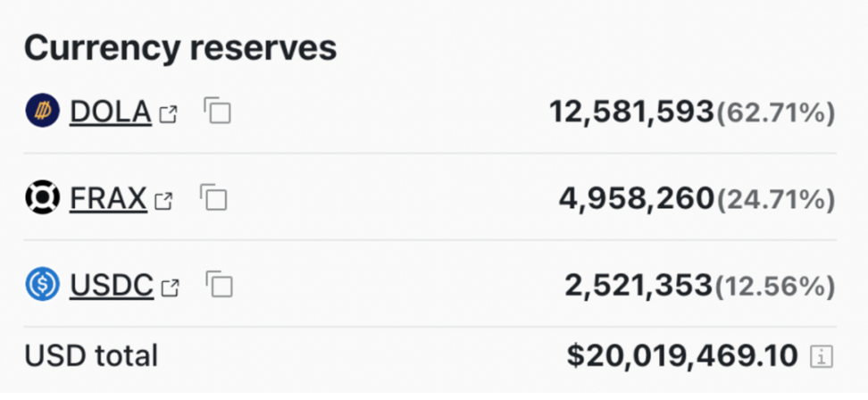
Task: Click the DOLA 62.71% percentage
Action: pyautogui.click(x=775, y=112)
